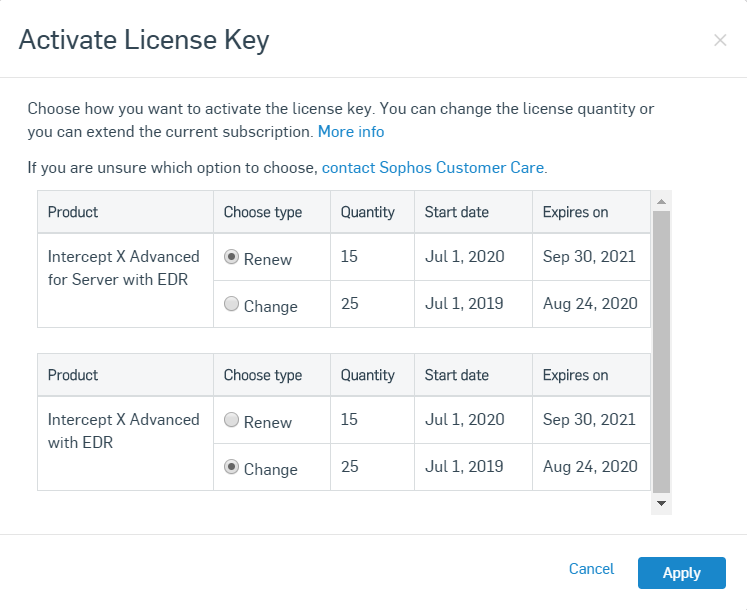Cancel the license activation
Viewport: 747px width, 610px height.
coord(591,569)
